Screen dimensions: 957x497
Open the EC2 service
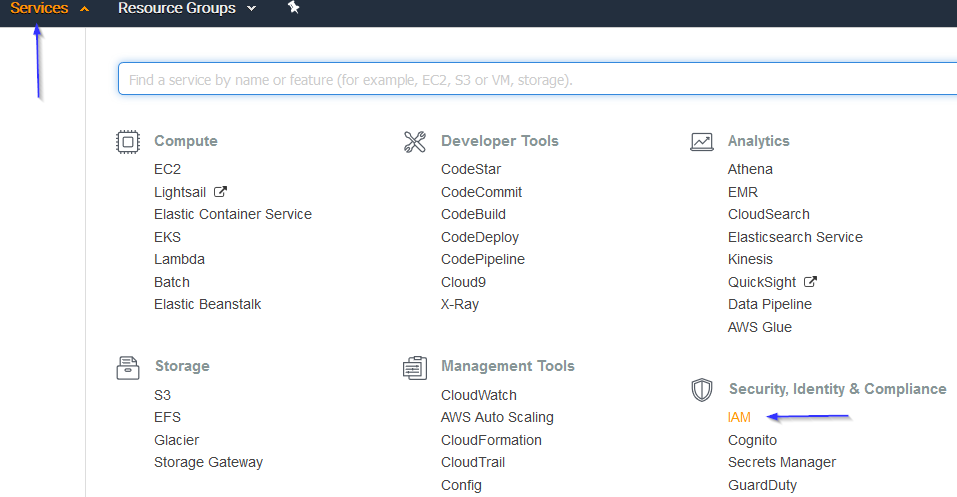(167, 169)
